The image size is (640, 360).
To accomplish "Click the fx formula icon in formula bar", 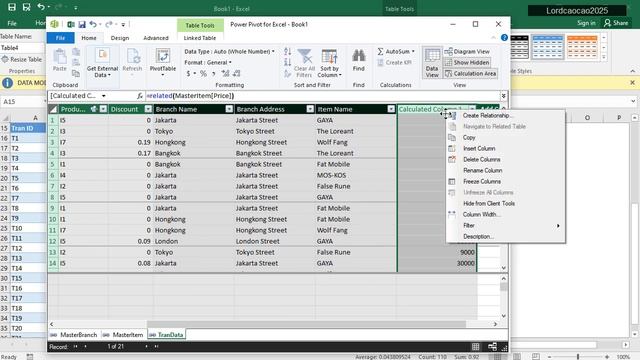I will click(x=140, y=96).
